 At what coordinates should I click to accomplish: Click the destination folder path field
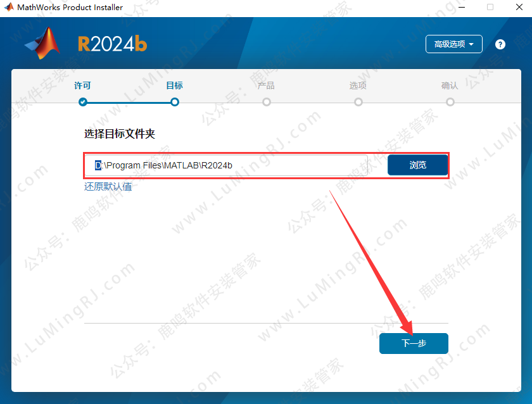pyautogui.click(x=226, y=165)
